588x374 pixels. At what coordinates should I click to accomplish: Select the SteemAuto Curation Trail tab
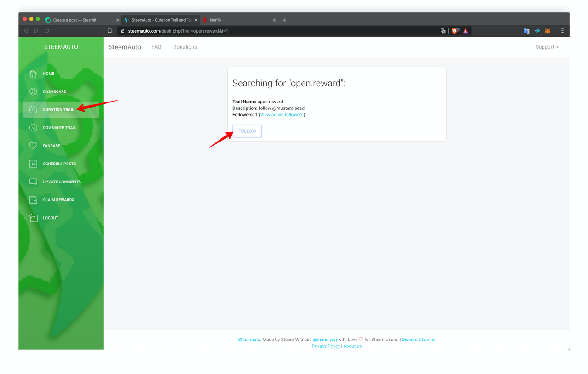pyautogui.click(x=161, y=20)
